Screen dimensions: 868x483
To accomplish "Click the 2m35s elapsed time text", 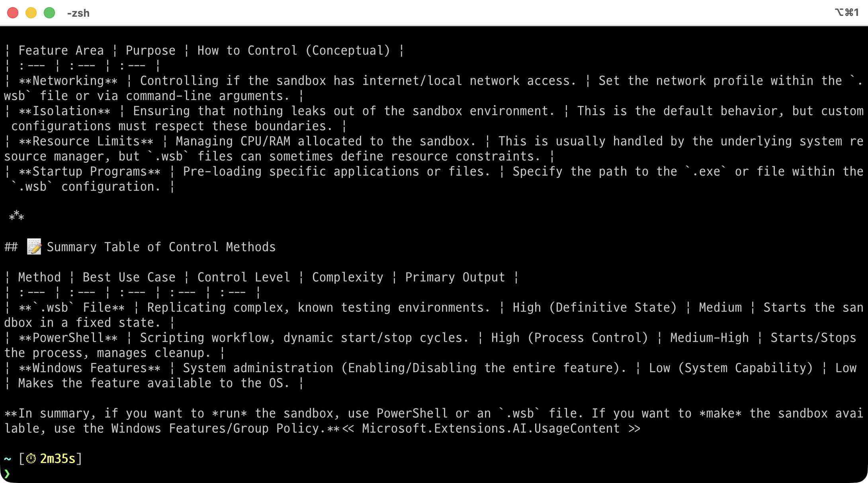I will pyautogui.click(x=58, y=459).
